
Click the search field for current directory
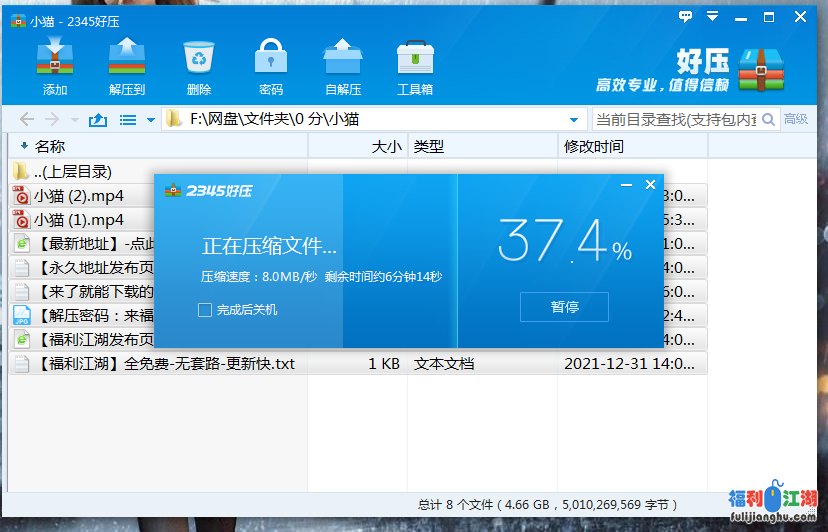675,120
